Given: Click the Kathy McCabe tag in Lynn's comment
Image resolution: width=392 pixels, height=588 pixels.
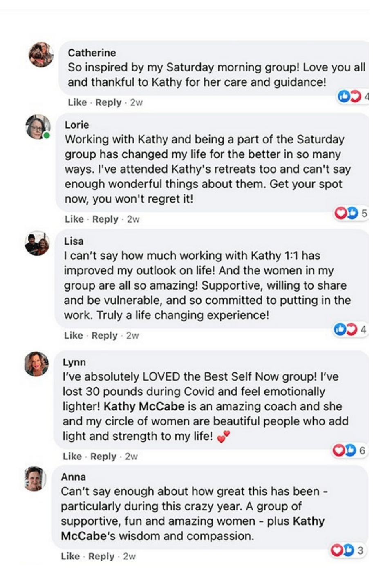Looking at the screenshot, I should point(144,406).
